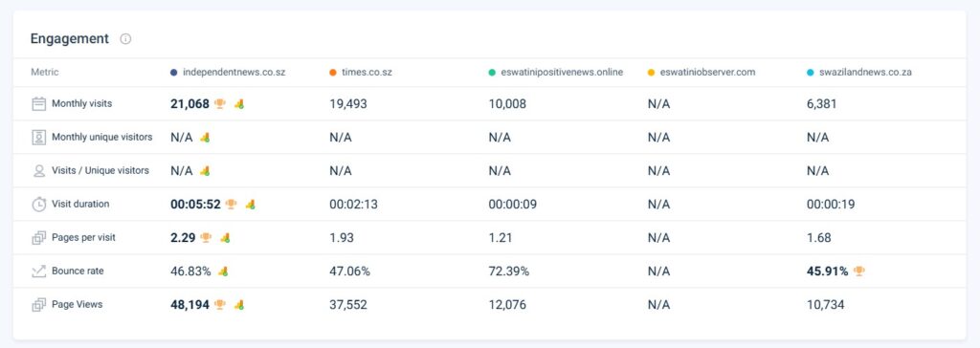Select the Visit duration label
The height and width of the screenshot is (348, 980).
pos(80,205)
